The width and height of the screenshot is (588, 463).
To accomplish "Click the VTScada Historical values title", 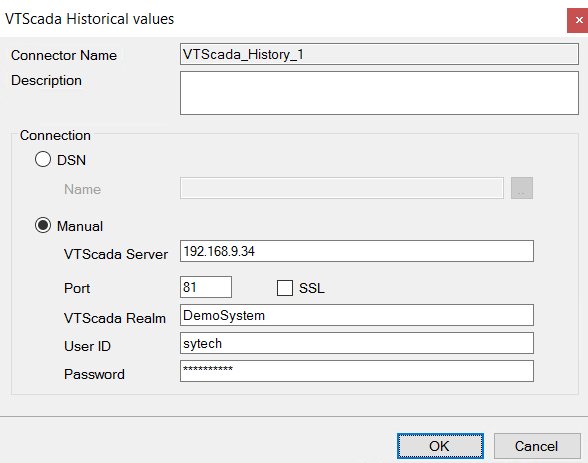I will (x=90, y=19).
